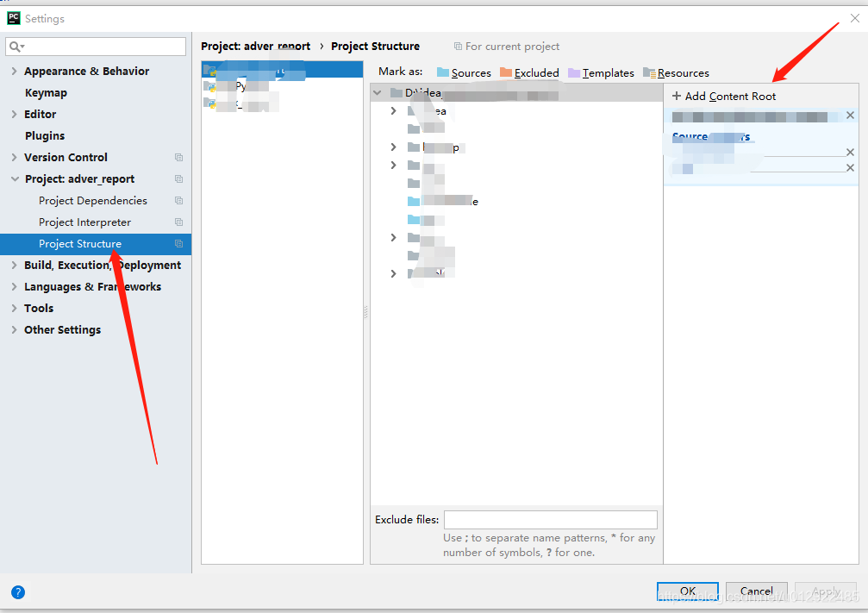
Task: Expand the folder ending in 'p'
Action: (394, 147)
